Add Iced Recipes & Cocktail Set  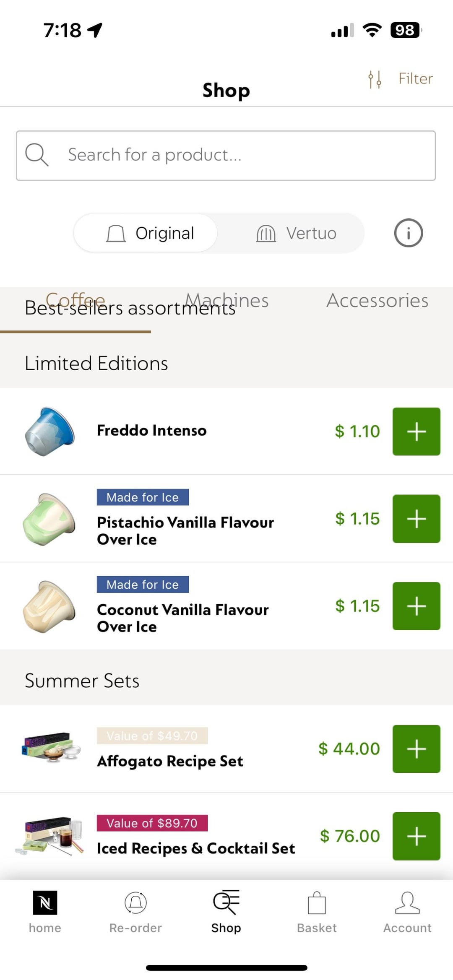[416, 836]
